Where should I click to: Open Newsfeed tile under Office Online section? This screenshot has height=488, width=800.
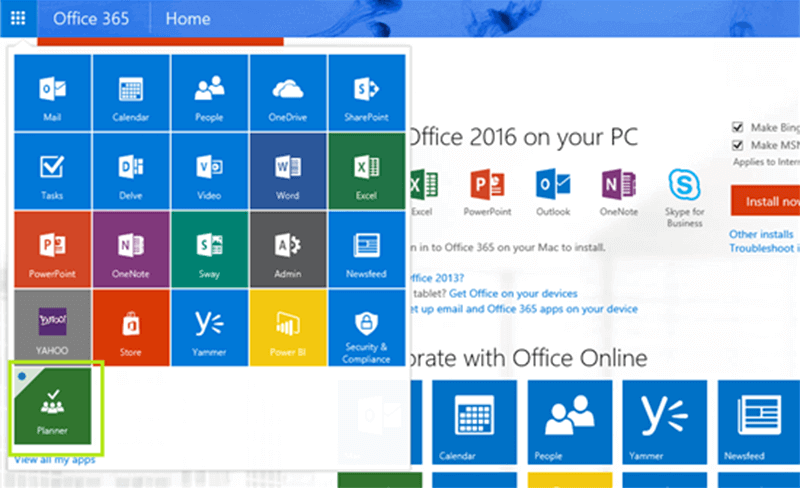(x=759, y=422)
